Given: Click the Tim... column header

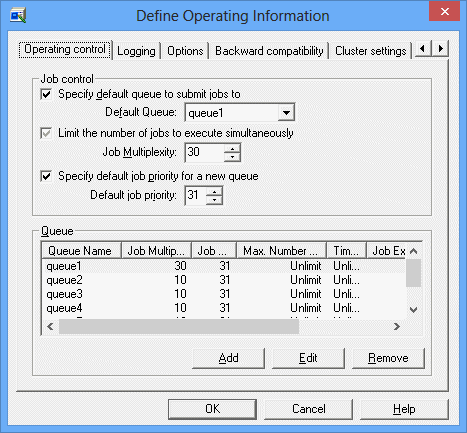Looking at the screenshot, I should [346, 251].
